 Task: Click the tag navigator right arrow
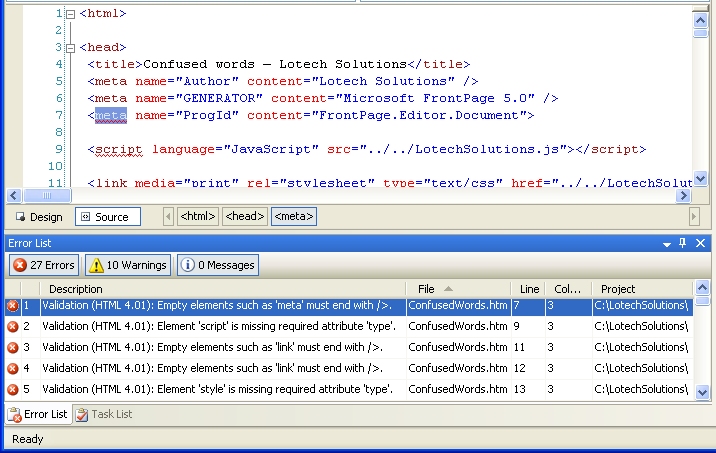tap(694, 216)
